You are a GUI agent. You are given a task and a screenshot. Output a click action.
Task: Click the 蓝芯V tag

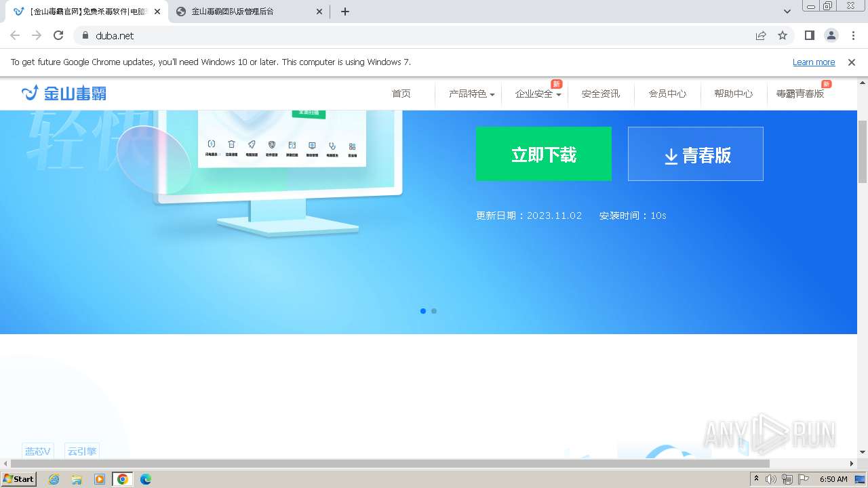pyautogui.click(x=38, y=451)
